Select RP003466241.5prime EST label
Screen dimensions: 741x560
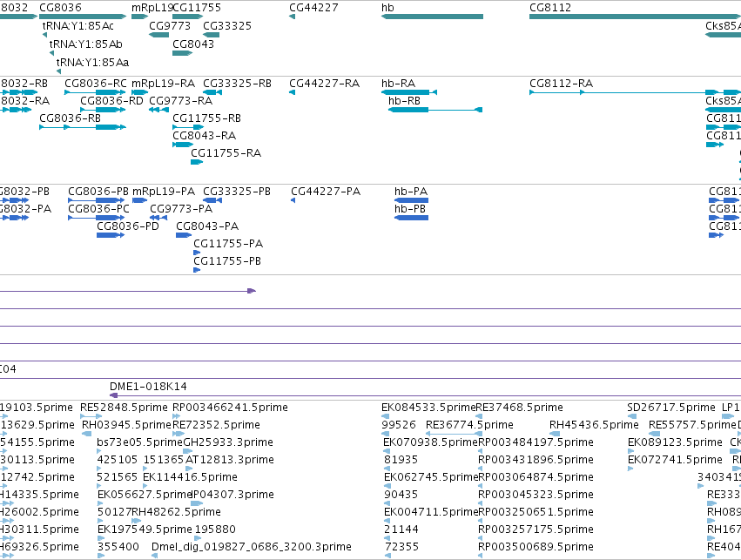point(230,408)
